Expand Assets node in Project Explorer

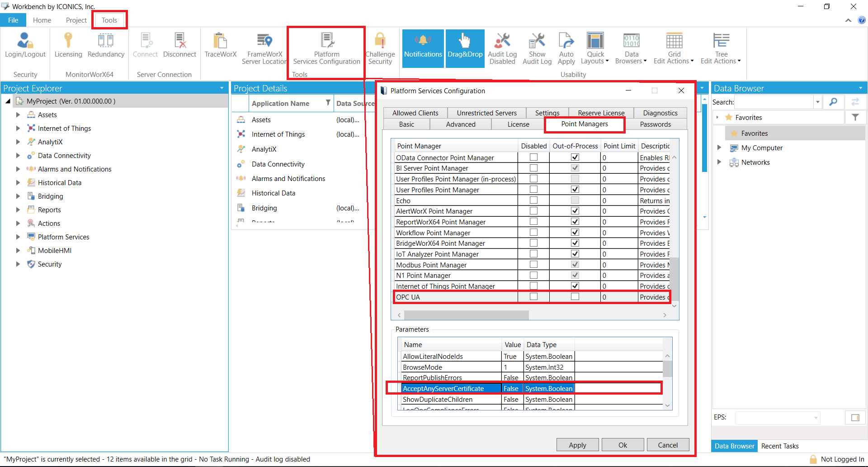click(x=18, y=115)
